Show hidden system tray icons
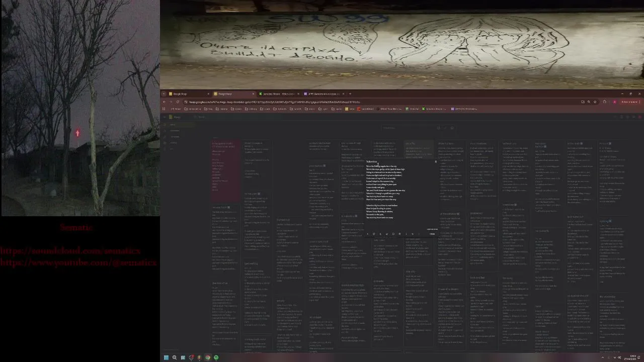 (x=603, y=357)
